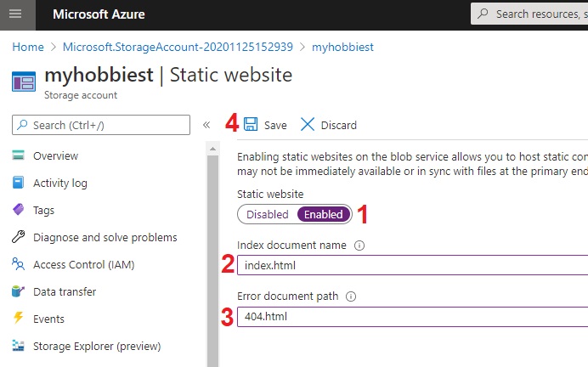Edit the 404.html error path field
Image resolution: width=588 pixels, height=367 pixels.
[x=412, y=316]
